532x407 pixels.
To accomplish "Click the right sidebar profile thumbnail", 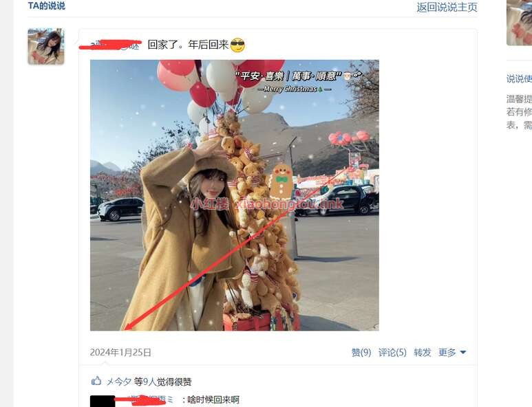I will click(x=519, y=23).
